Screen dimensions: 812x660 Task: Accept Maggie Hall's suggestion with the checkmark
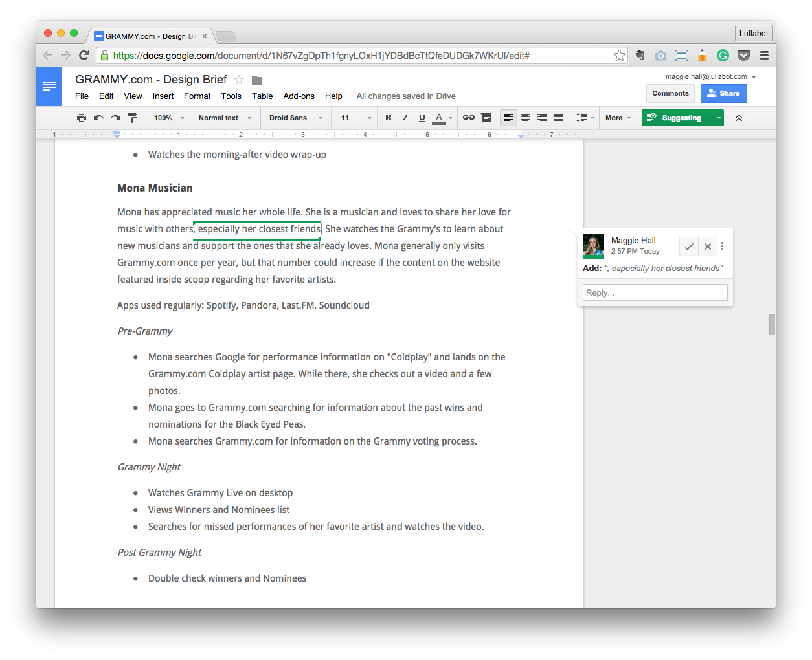tap(689, 247)
